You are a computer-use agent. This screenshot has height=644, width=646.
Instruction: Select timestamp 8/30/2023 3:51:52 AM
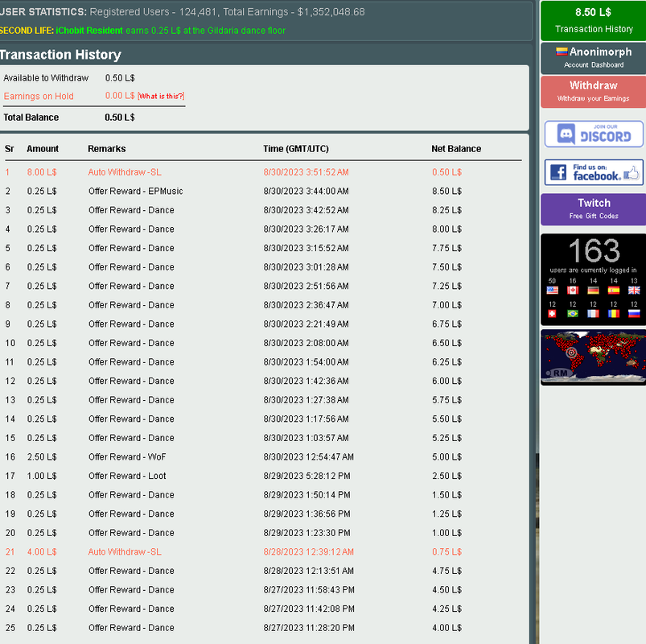307,172
